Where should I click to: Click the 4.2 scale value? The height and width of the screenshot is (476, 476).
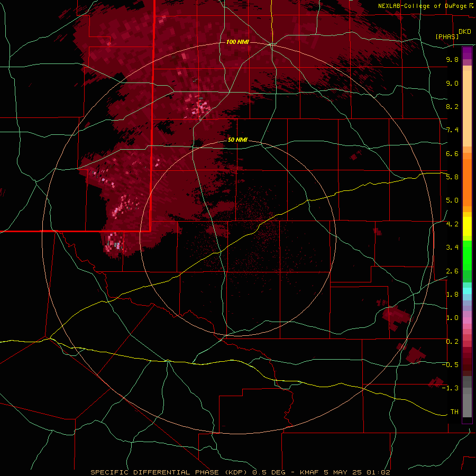452,224
